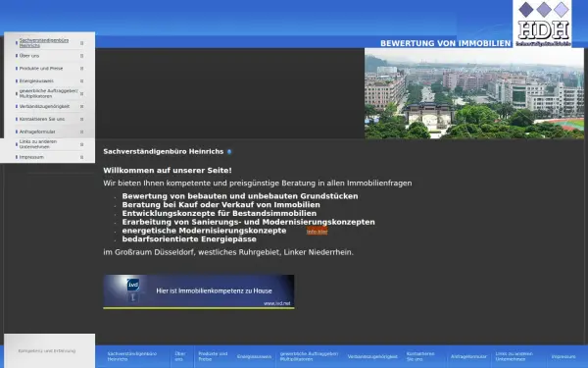Click the HDH logo in the header
This screenshot has width=588, height=368.
click(x=543, y=24)
